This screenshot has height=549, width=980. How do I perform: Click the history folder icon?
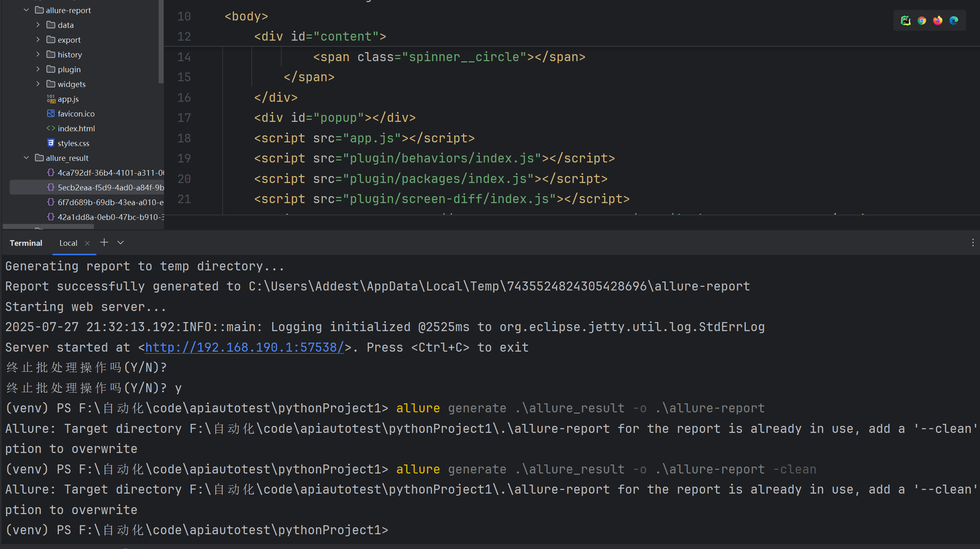click(x=51, y=54)
